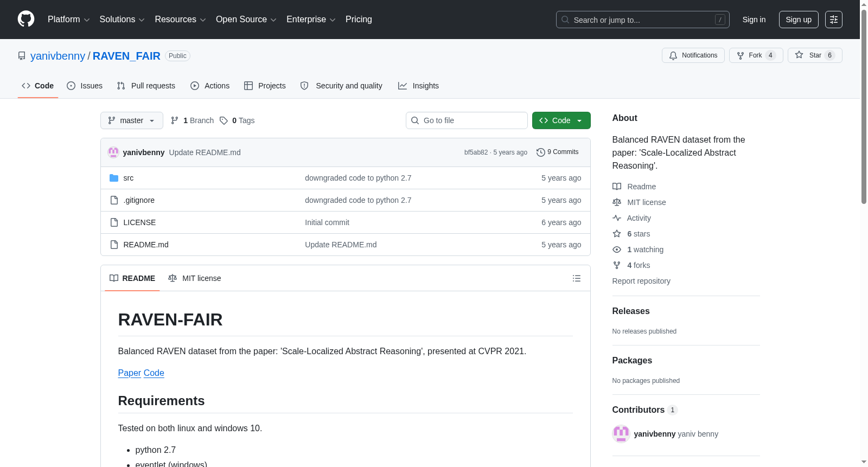Click the fork icon next to 4 forks
Screen dimensions: 868x467
pyautogui.click(x=617, y=265)
